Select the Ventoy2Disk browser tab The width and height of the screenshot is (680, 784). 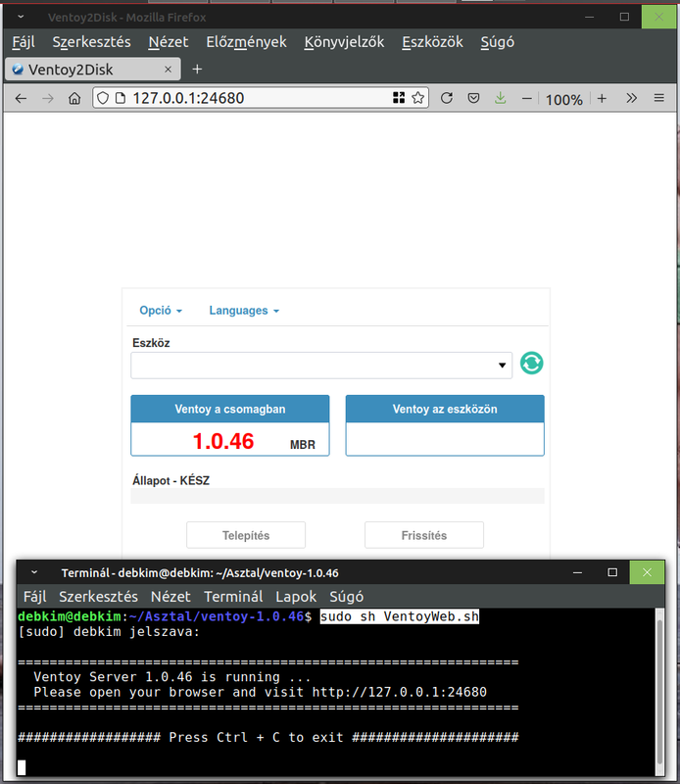[92, 70]
